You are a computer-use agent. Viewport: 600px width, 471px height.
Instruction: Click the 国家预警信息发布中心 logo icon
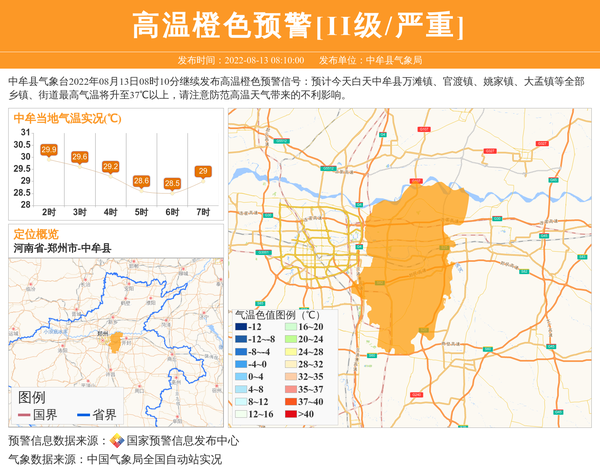point(117,440)
